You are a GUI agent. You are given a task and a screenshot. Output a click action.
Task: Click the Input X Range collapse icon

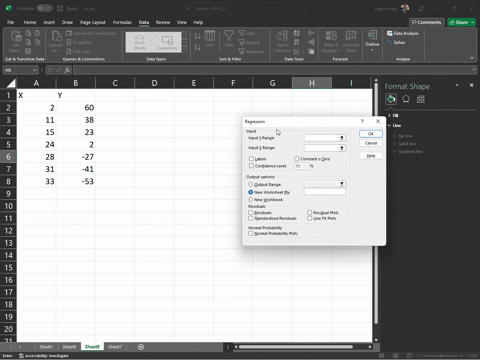(342, 148)
